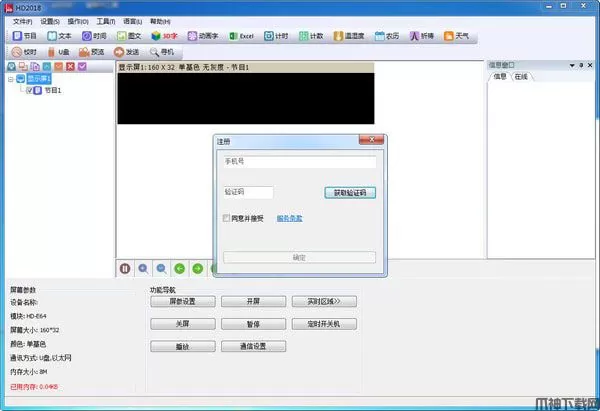The image size is (600, 411).
Task: Click first blue screen icon above tree
Action: point(12,67)
